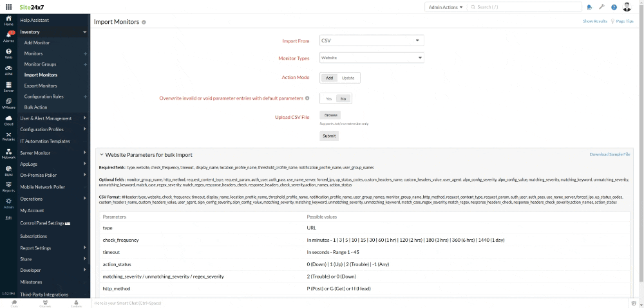Click the Reports icon in sidebar

click(x=8, y=186)
